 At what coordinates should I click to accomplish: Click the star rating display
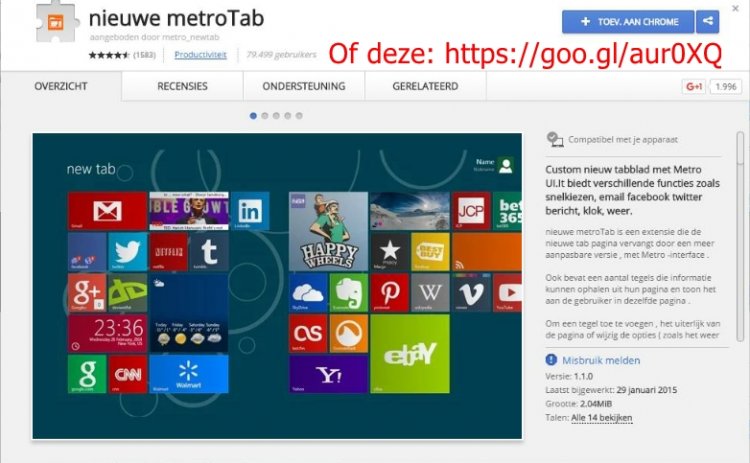coord(109,55)
